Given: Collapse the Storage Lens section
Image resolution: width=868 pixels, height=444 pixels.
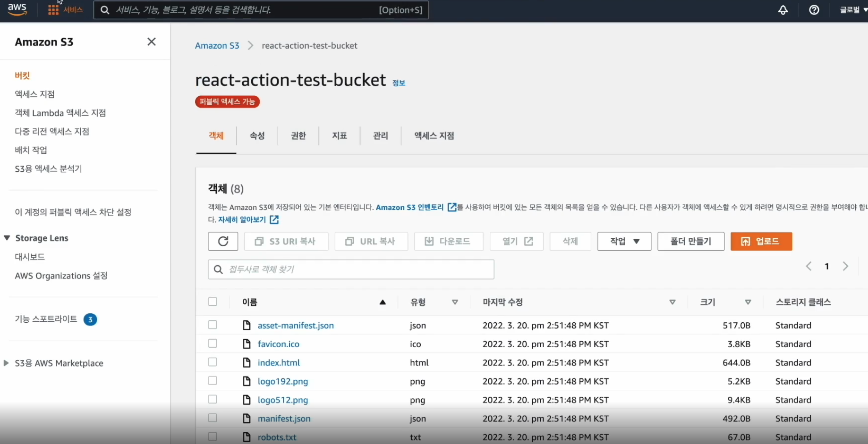Looking at the screenshot, I should point(7,238).
